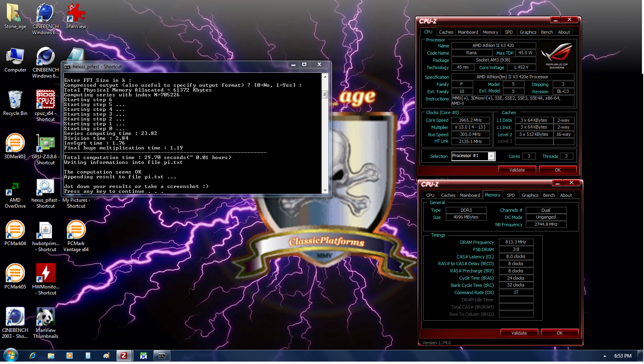Open Computer desktop icon
Screen dimensions: 644x364
click(15, 60)
